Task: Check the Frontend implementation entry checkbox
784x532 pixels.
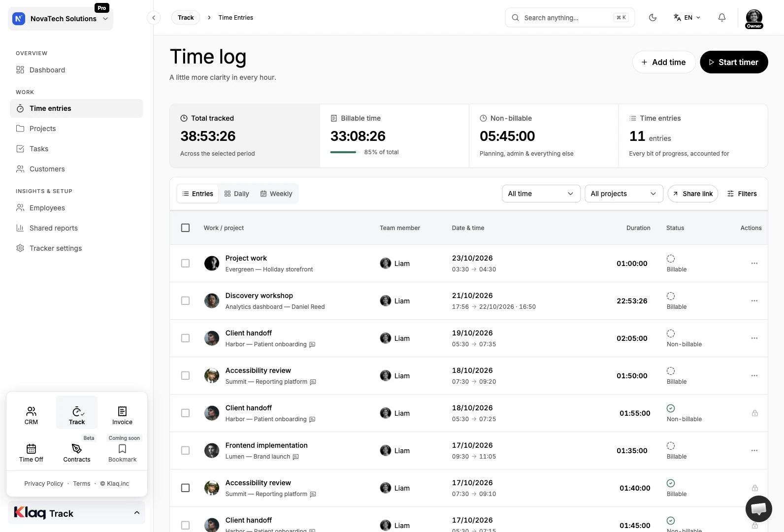Action: point(185,451)
